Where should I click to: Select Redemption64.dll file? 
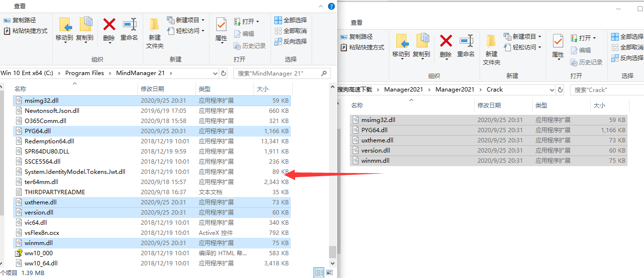(152, 141)
